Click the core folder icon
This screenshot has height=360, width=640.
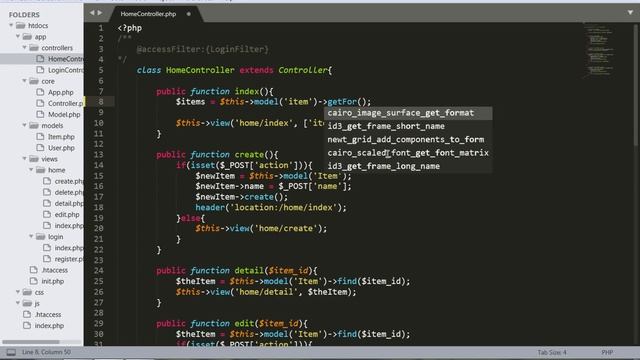34,81
